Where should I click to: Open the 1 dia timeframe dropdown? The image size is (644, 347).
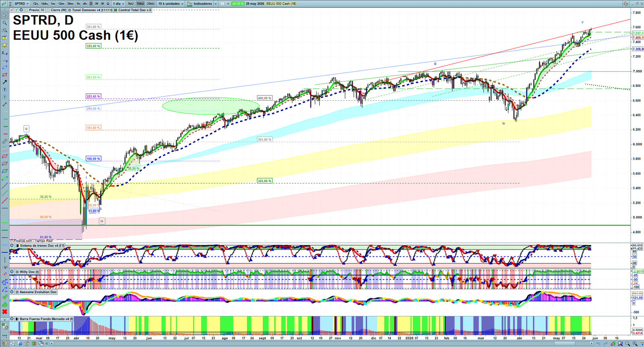(x=118, y=4)
